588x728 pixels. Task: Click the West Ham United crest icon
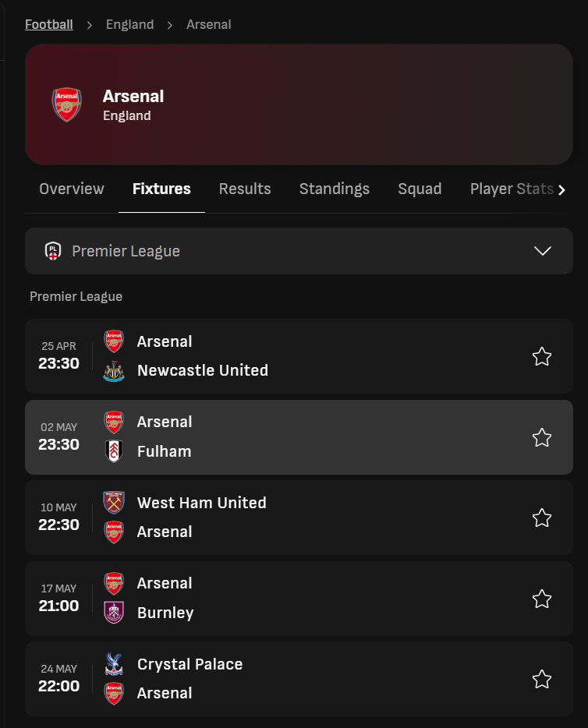114,502
